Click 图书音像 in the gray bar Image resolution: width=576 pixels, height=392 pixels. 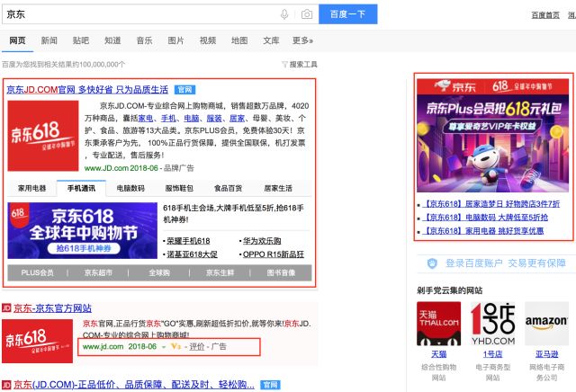281,272
